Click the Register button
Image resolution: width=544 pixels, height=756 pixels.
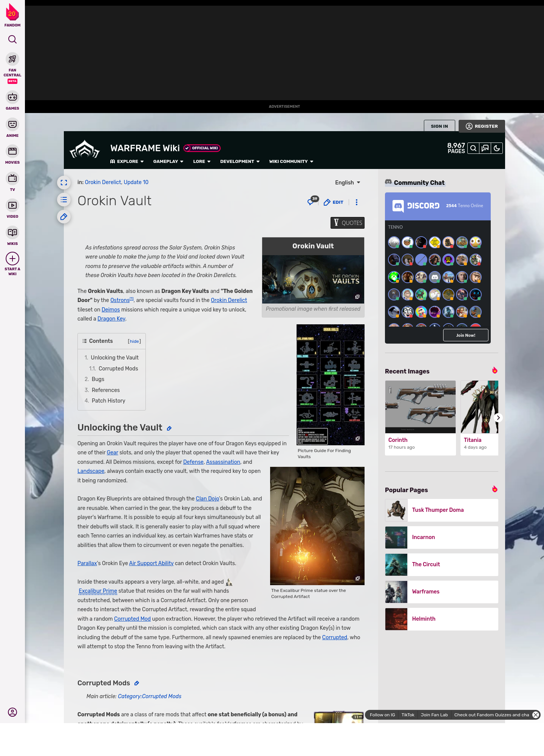[482, 126]
